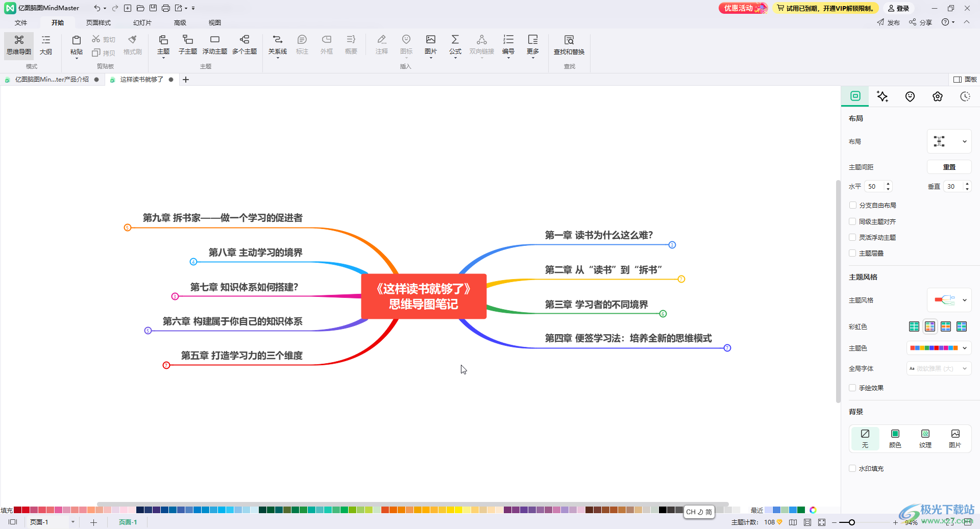Select 颜色 background option

[x=895, y=439]
